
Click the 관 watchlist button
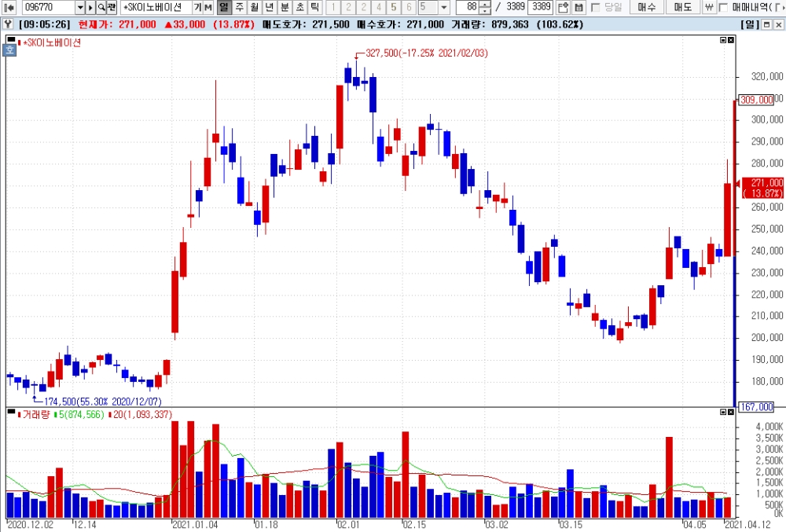tap(112, 7)
